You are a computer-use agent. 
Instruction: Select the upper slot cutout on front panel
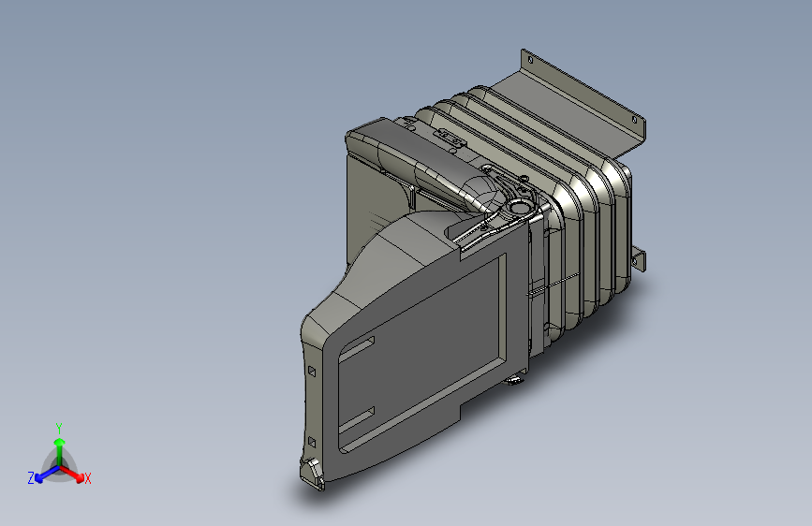pyautogui.click(x=358, y=348)
